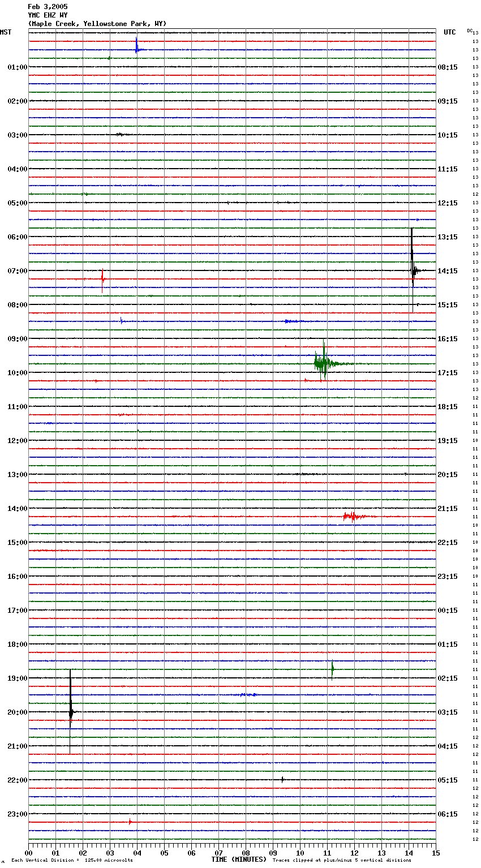Click the UTC time zone header
The image size is (481, 868).
pos(450,32)
